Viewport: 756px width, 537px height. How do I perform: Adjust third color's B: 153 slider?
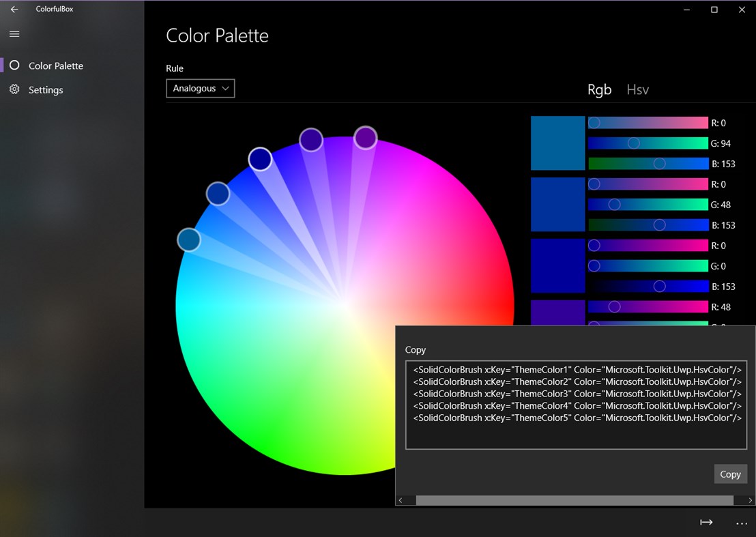tap(648, 287)
